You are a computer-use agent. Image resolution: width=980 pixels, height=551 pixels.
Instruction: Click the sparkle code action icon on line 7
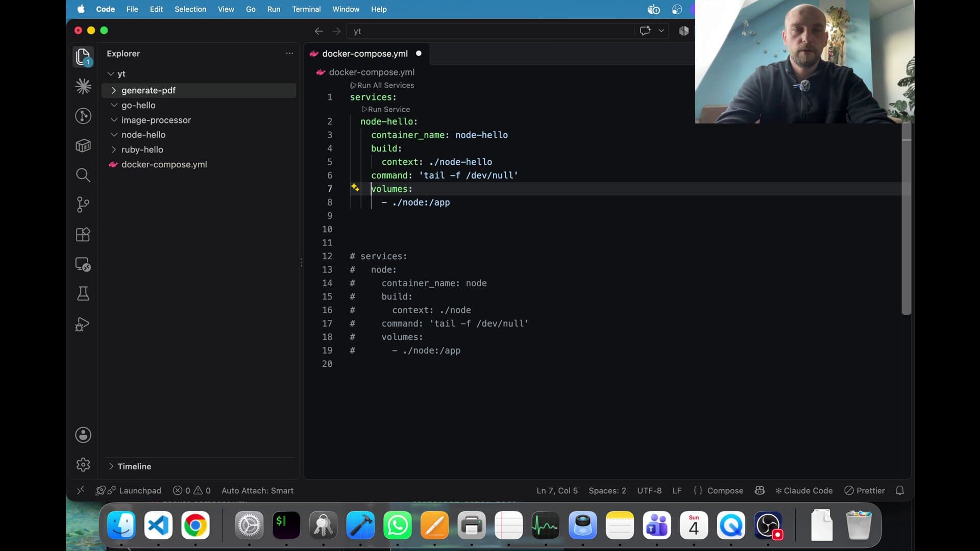(355, 188)
